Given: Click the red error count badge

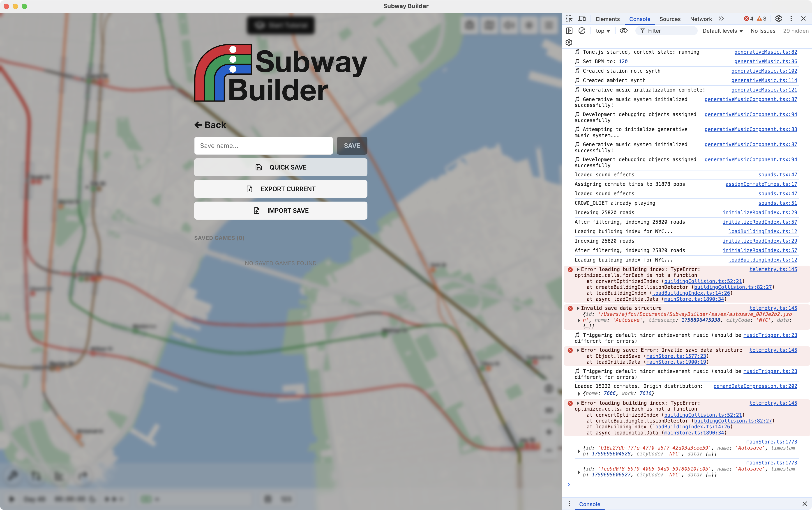Looking at the screenshot, I should coord(749,19).
